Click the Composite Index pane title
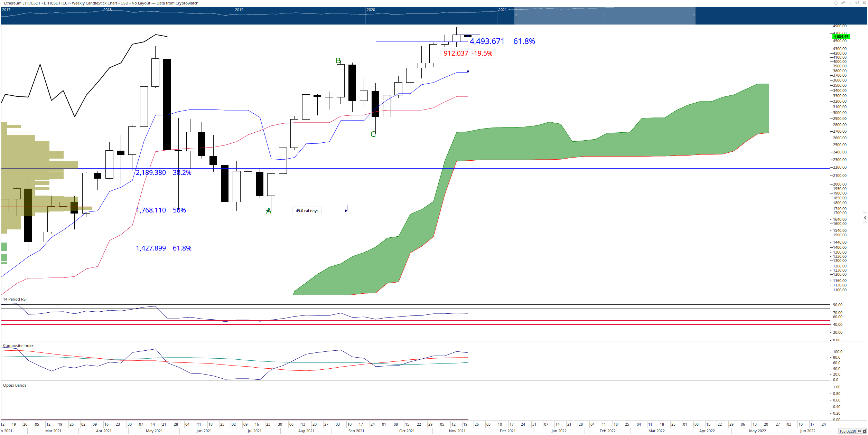868x435 pixels. click(x=18, y=346)
